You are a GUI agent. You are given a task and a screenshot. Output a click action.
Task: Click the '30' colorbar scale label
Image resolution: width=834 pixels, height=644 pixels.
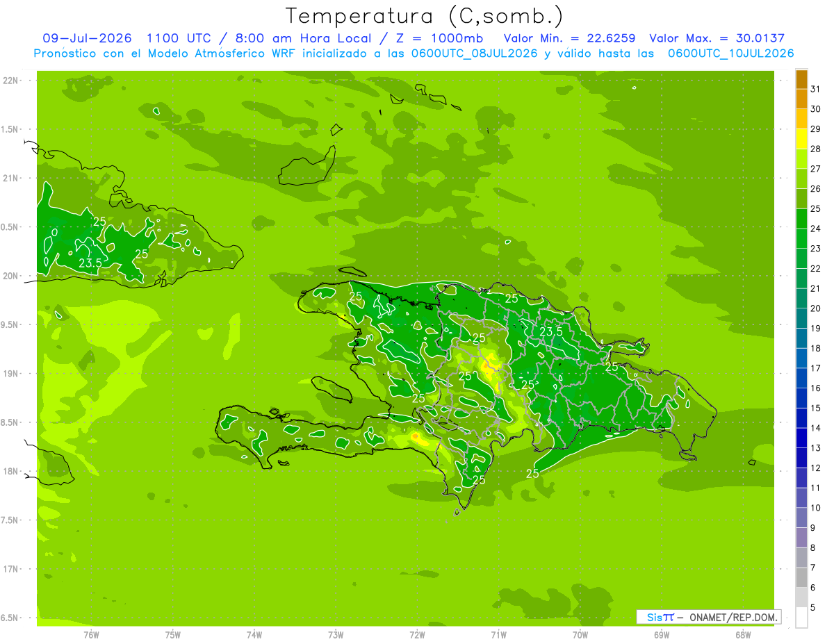[816, 109]
